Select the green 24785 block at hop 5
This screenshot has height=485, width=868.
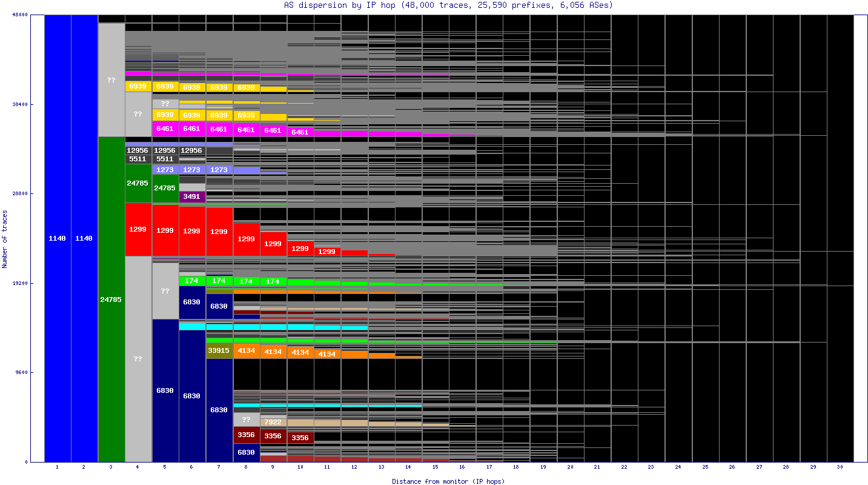click(165, 189)
